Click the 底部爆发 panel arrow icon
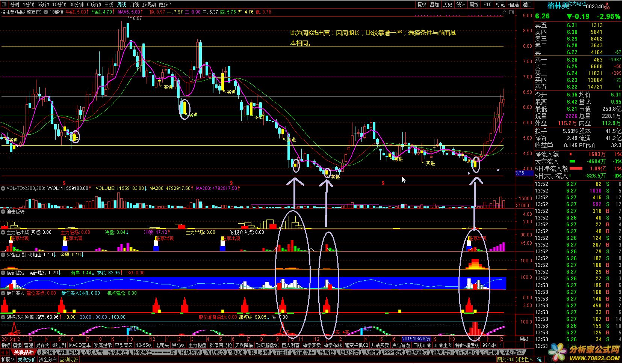This screenshot has height=364, width=623. 3,273
